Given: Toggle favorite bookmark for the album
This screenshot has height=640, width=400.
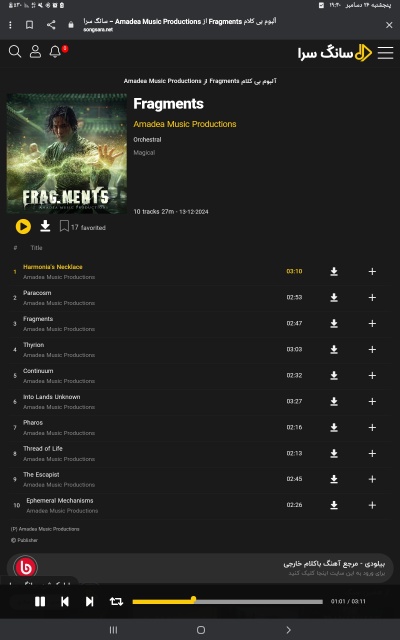Looking at the screenshot, I should [x=64, y=226].
